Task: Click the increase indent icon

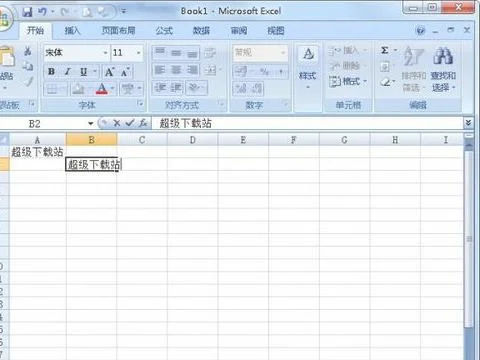Action: tap(177, 88)
